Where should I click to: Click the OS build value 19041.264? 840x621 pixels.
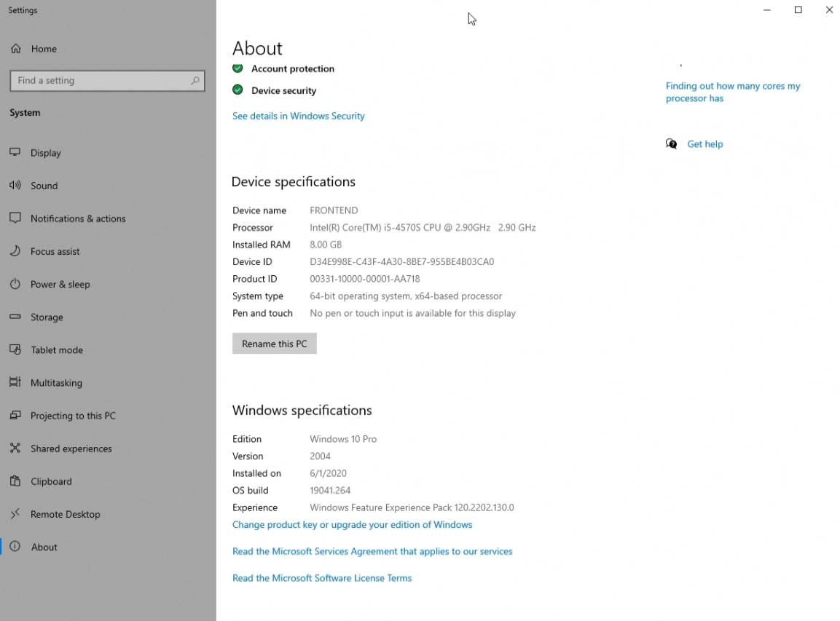click(330, 491)
